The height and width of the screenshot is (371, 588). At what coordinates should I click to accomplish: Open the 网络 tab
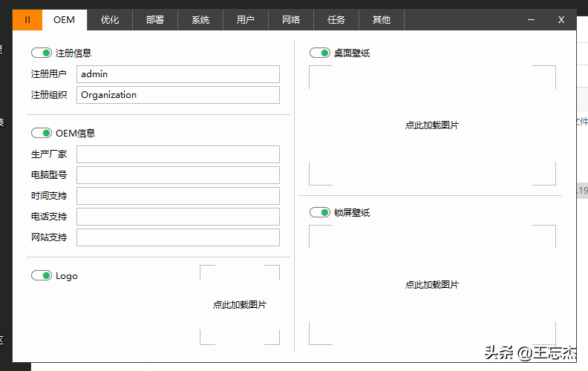click(291, 20)
